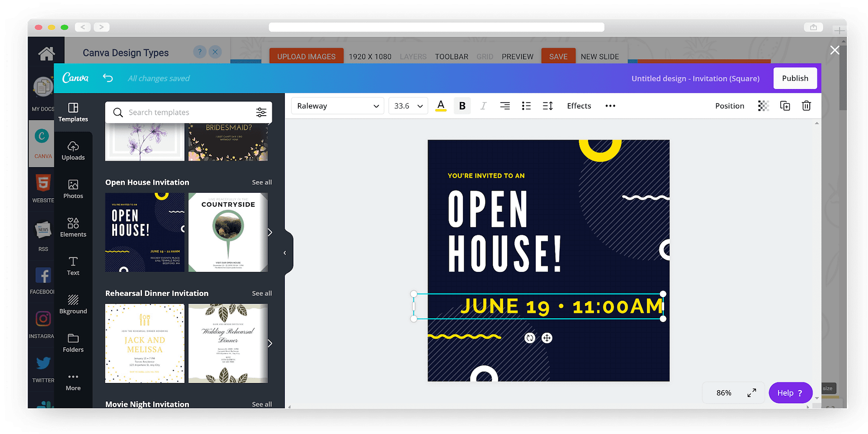Open the text color swatch

coord(441,106)
